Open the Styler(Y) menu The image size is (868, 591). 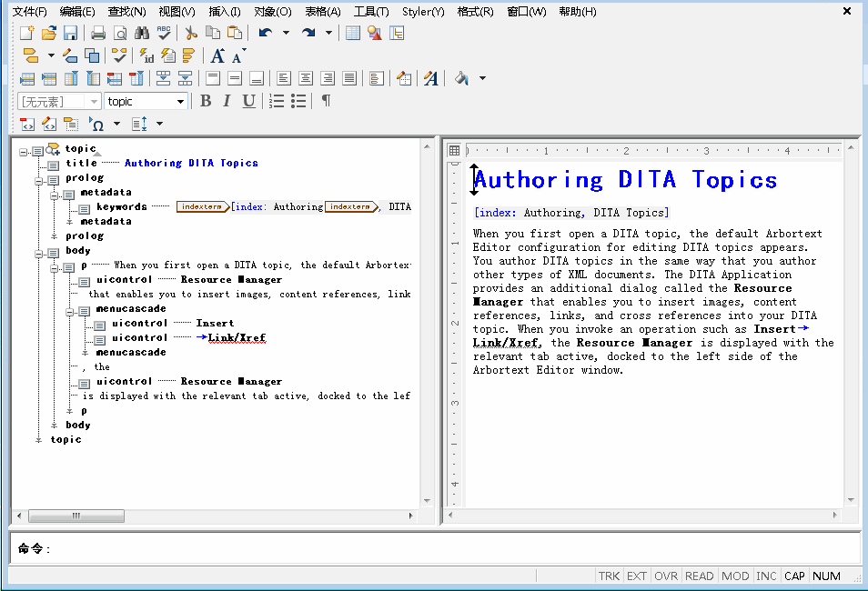[x=423, y=12]
